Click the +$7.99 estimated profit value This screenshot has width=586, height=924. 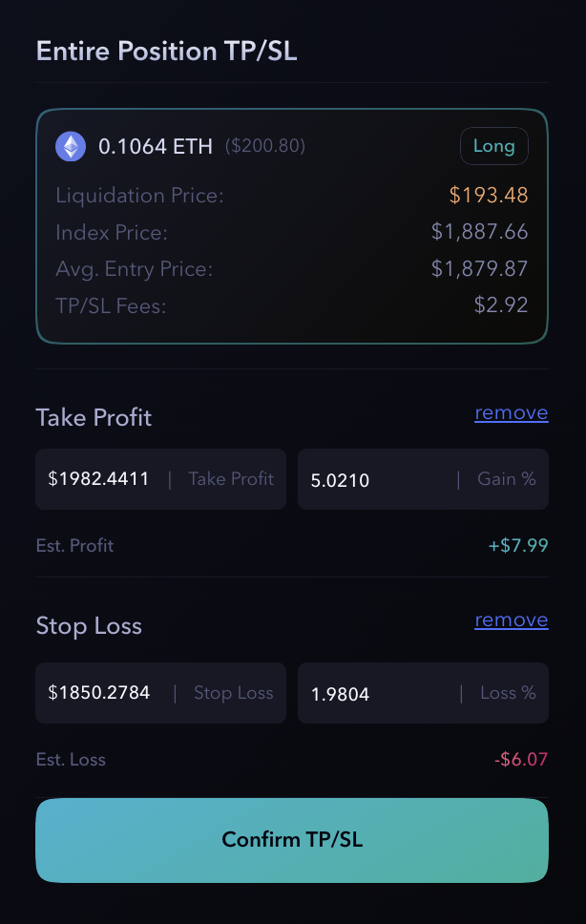coord(517,545)
